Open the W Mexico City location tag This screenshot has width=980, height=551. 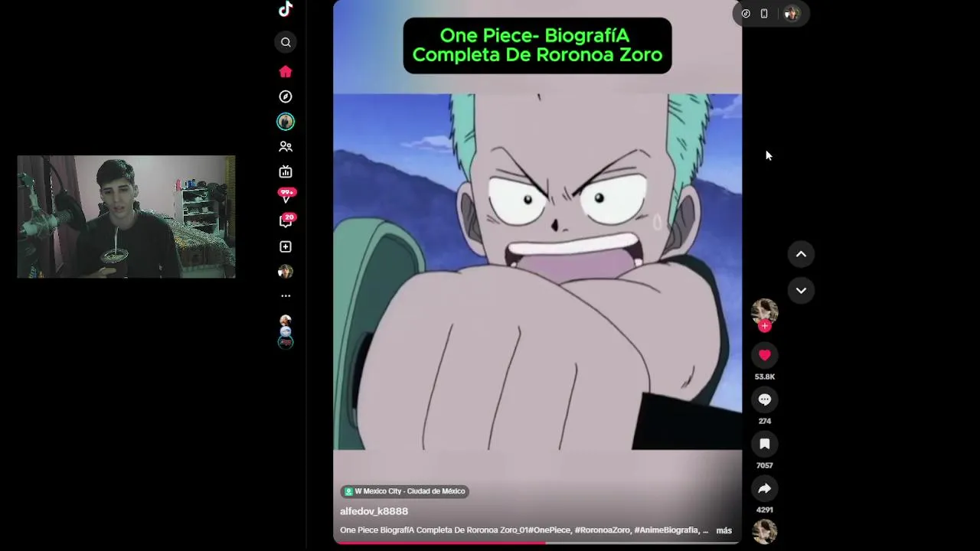point(404,491)
